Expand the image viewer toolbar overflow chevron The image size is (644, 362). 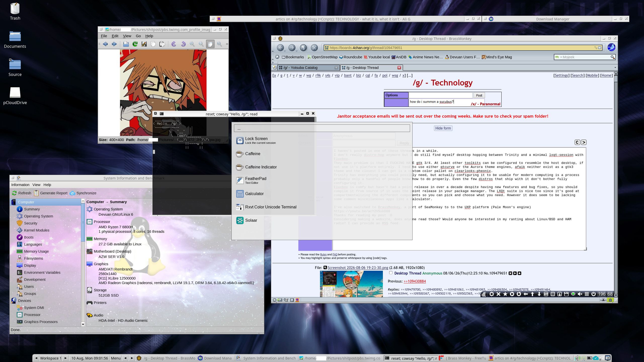click(227, 44)
